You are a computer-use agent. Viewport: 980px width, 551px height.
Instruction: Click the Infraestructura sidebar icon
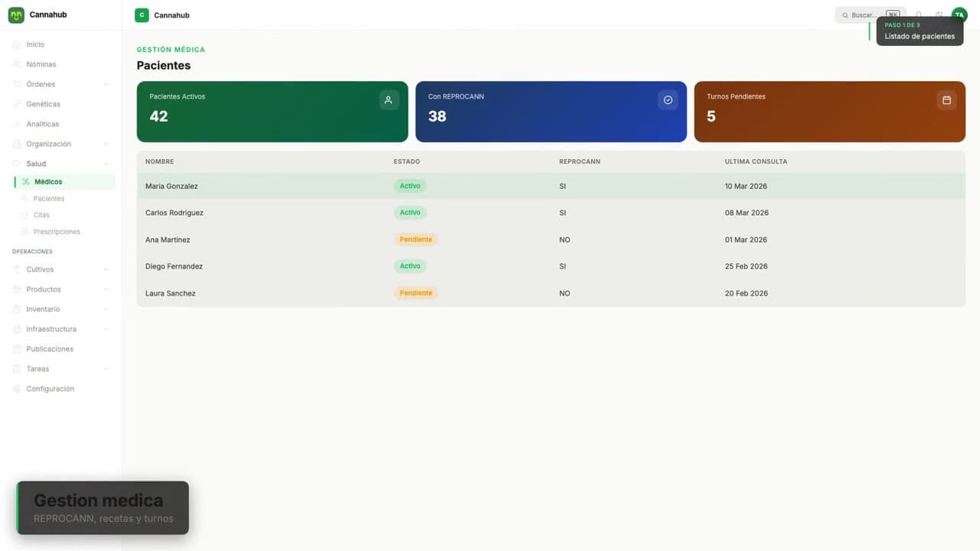pos(17,329)
